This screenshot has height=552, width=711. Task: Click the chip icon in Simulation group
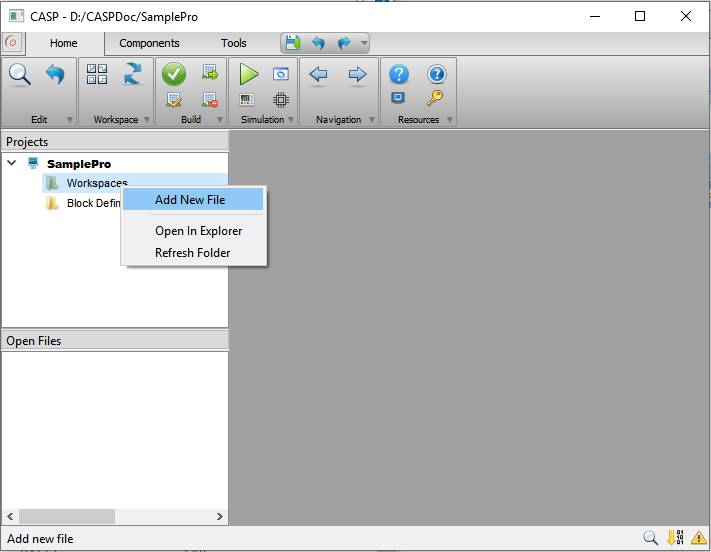tap(281, 99)
